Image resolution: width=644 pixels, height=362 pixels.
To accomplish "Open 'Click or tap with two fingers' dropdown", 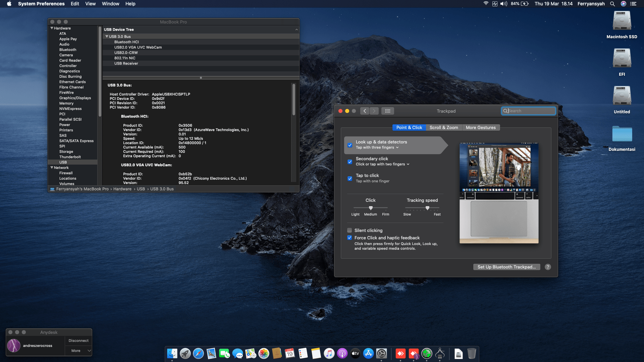I will pyautogui.click(x=383, y=164).
